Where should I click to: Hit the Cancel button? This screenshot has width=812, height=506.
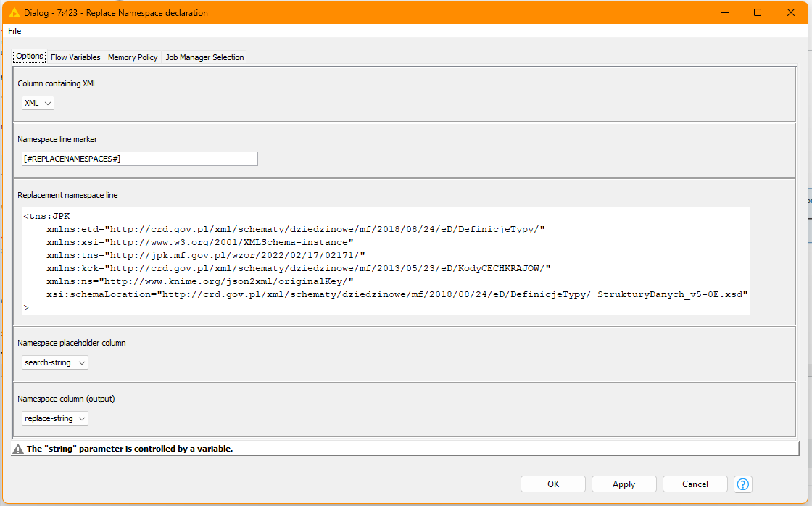(695, 484)
